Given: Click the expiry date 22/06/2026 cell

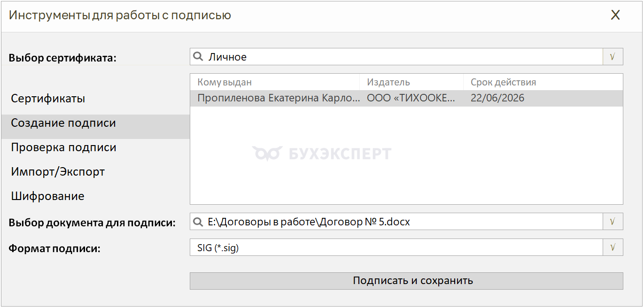Looking at the screenshot, I should click(497, 98).
